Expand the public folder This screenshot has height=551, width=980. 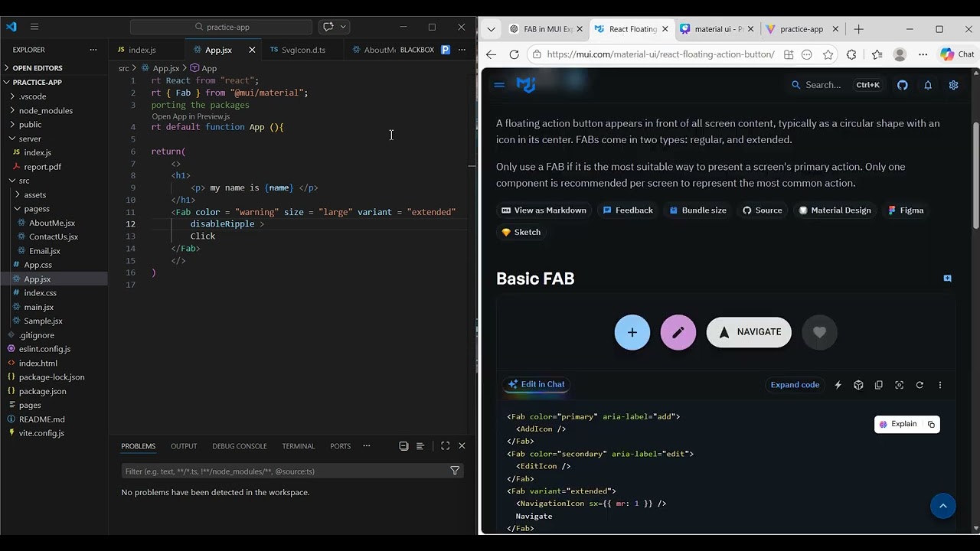coord(30,124)
